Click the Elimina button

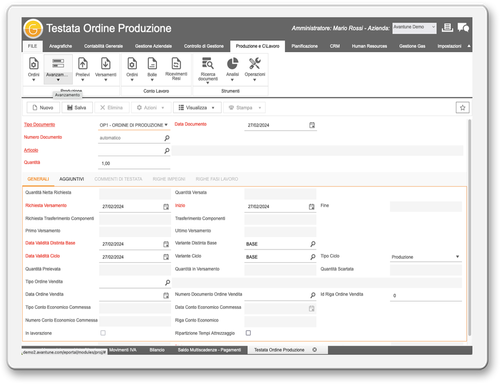point(112,108)
